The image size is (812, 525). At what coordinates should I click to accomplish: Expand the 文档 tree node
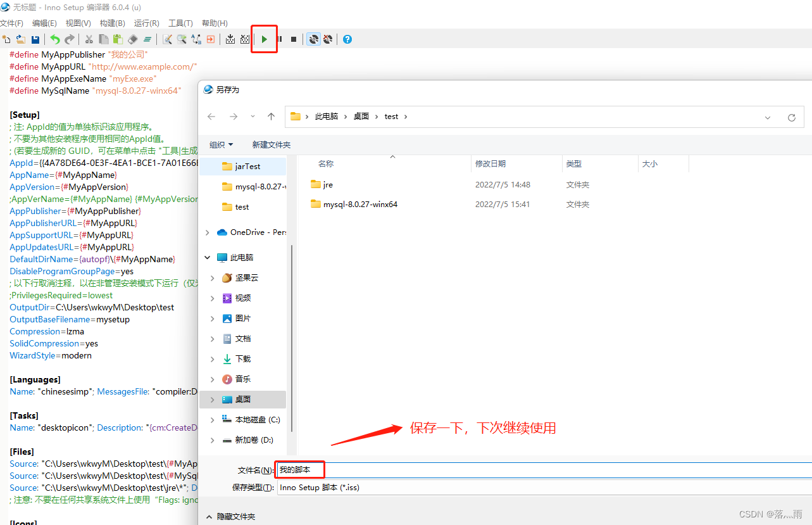point(213,339)
